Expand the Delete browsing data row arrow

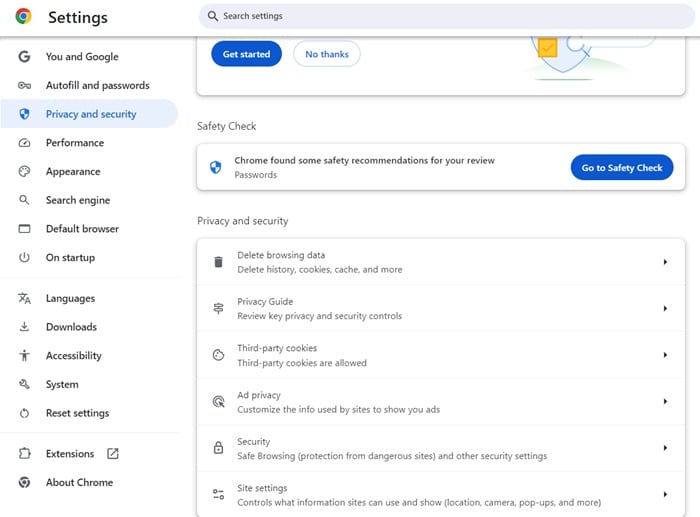coord(665,262)
